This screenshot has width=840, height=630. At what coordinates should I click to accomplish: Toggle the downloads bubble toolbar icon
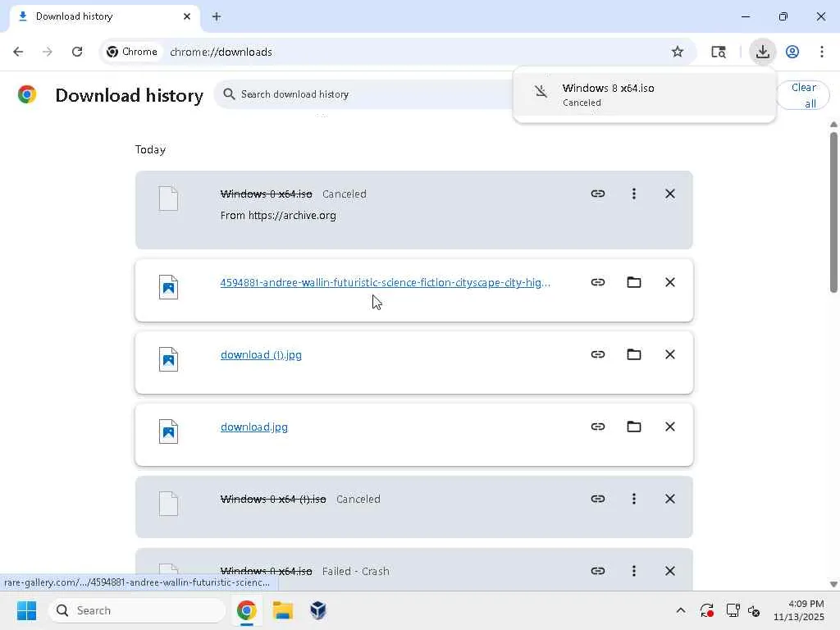coord(762,52)
